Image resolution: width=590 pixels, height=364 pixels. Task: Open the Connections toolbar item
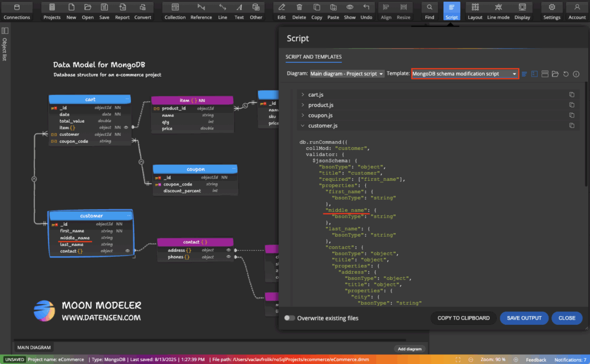pyautogui.click(x=17, y=12)
